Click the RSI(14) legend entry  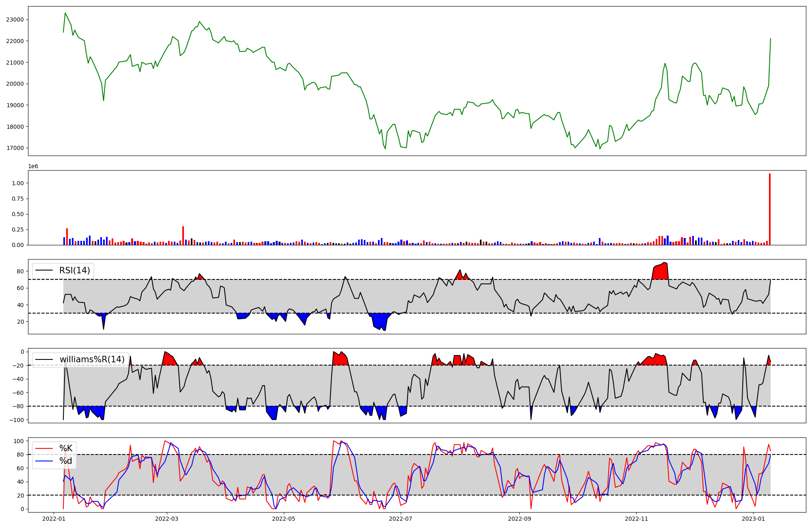click(74, 270)
